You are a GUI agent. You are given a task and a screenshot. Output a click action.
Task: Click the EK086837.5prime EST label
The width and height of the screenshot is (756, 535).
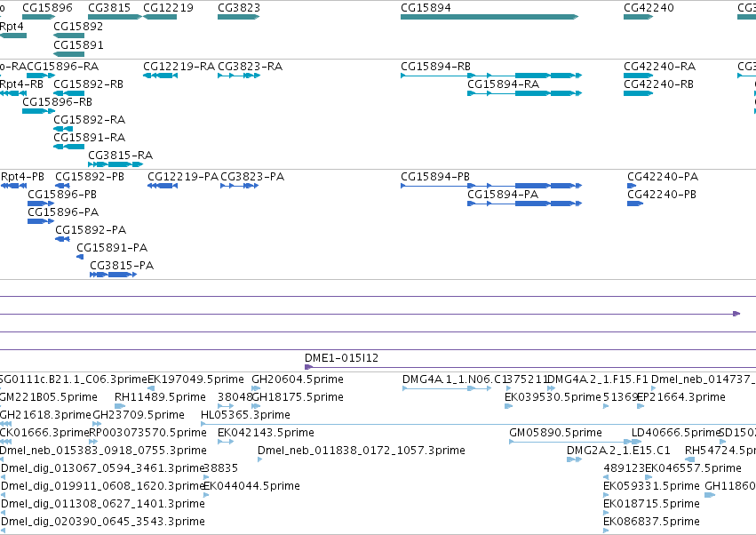click(651, 522)
